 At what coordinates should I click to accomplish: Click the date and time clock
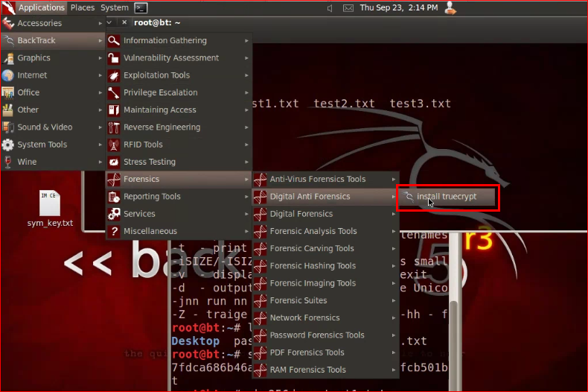pos(399,7)
